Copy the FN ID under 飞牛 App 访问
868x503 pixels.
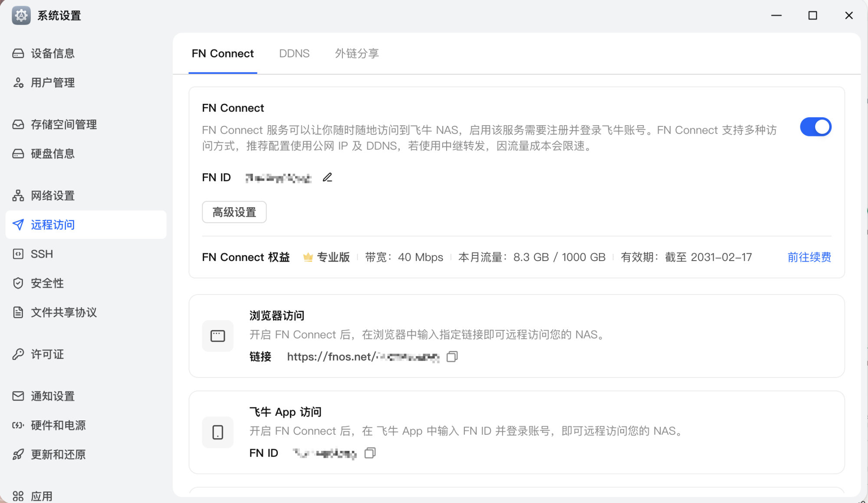point(370,453)
